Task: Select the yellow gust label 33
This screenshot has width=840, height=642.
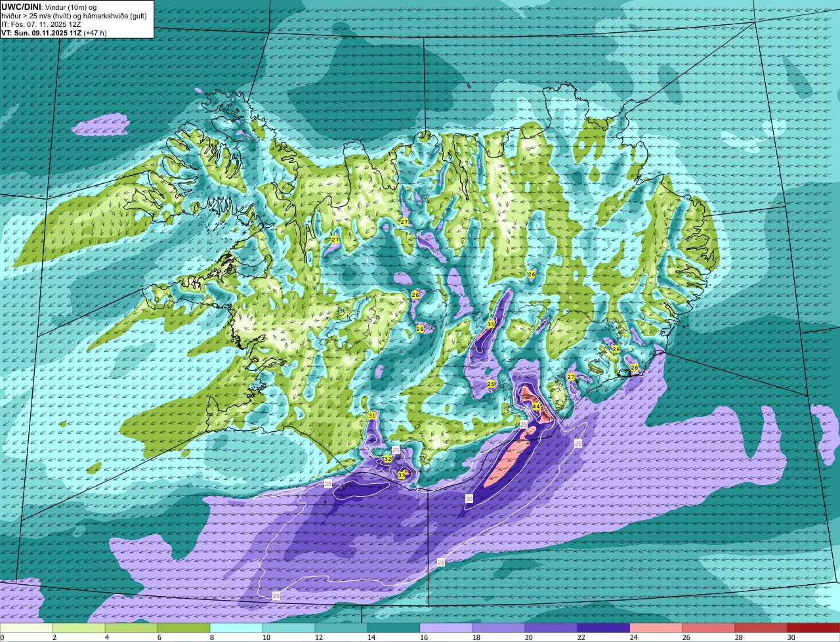Action: point(402,475)
